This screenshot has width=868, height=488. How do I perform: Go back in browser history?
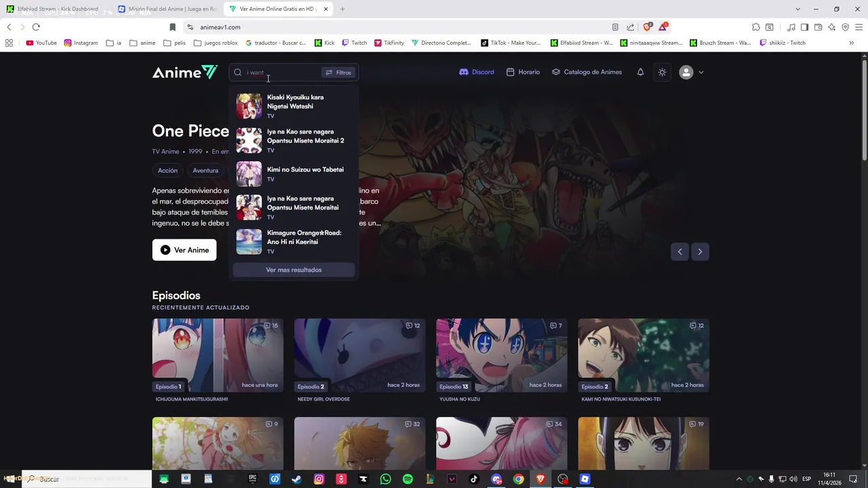[x=9, y=27]
